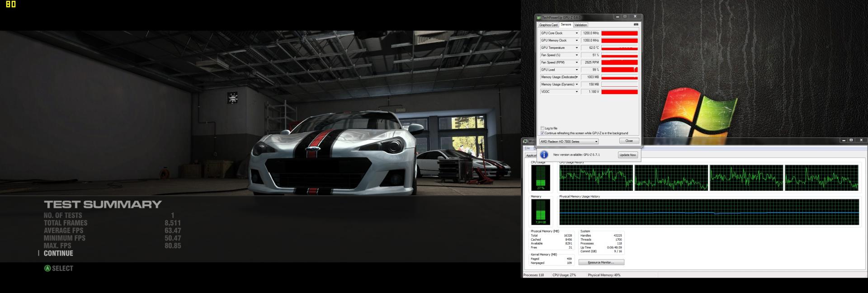Click the 62.0 °C temperature value
Image resolution: width=868 pixels, height=293 pixels.
coord(590,47)
